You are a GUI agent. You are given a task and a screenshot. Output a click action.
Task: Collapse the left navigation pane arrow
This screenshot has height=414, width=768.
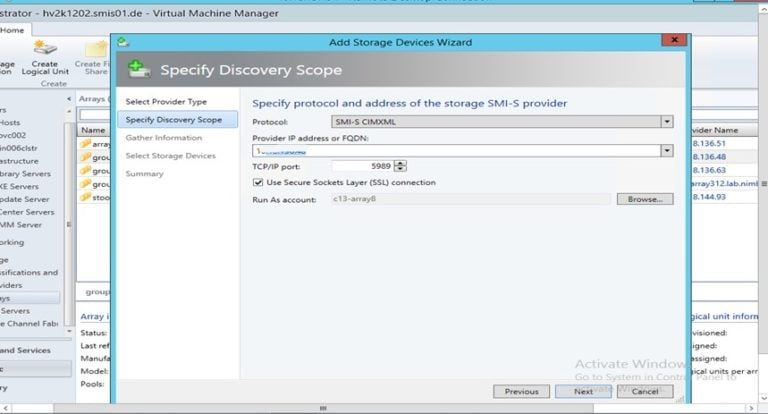pyautogui.click(x=69, y=99)
